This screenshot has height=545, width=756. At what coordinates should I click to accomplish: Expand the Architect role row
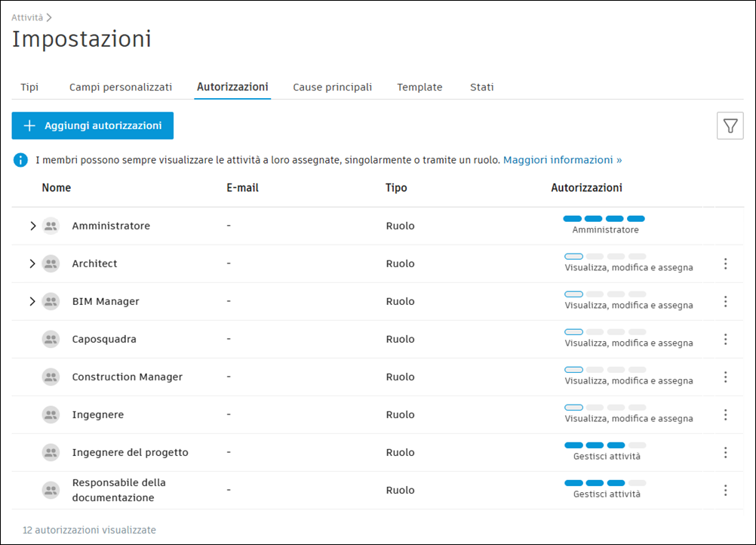click(32, 263)
